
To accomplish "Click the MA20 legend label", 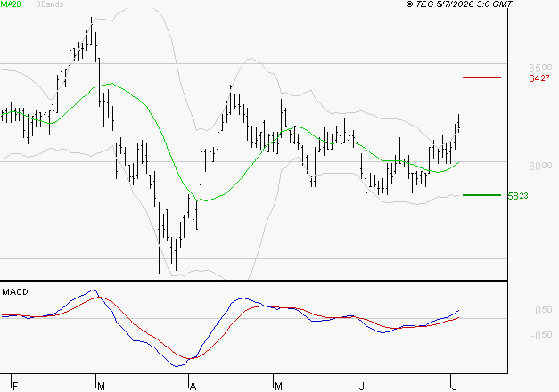I will tap(11, 4).
